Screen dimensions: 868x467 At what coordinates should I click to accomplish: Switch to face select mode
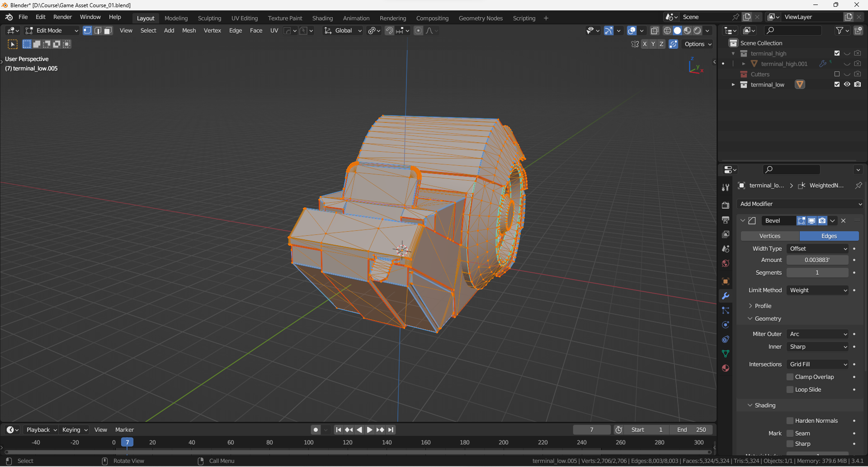coord(108,31)
